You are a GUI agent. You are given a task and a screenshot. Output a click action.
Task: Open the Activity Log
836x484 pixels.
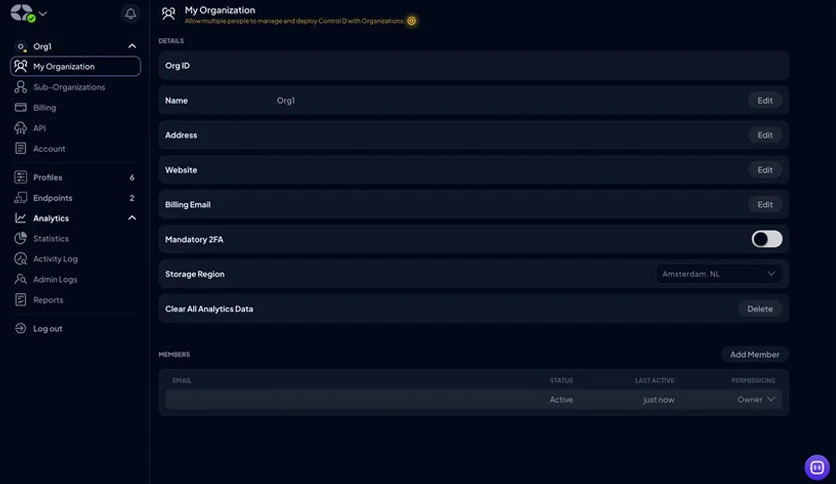click(x=55, y=259)
